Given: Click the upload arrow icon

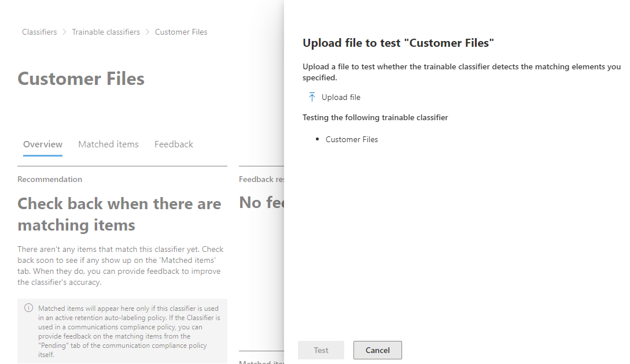Looking at the screenshot, I should point(312,97).
